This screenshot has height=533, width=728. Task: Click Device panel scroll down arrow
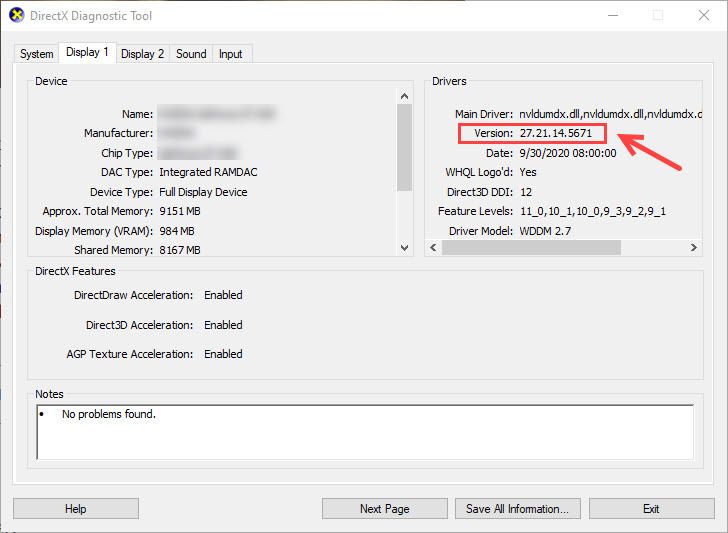point(404,248)
